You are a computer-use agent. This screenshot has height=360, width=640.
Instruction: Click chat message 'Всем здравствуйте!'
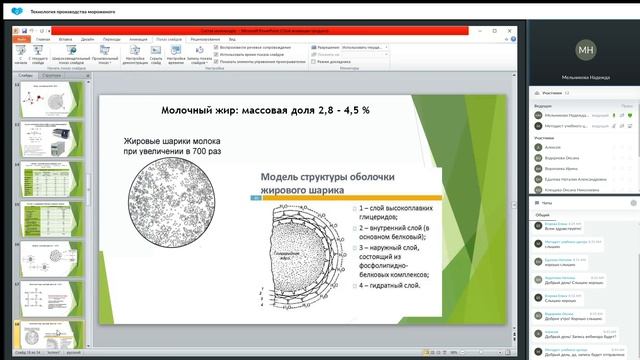pyautogui.click(x=563, y=229)
